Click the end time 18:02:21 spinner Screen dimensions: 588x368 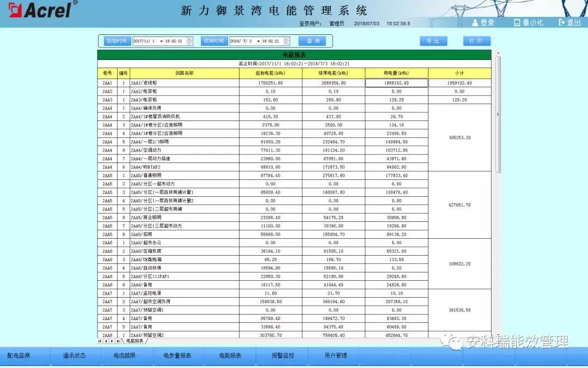coord(286,41)
